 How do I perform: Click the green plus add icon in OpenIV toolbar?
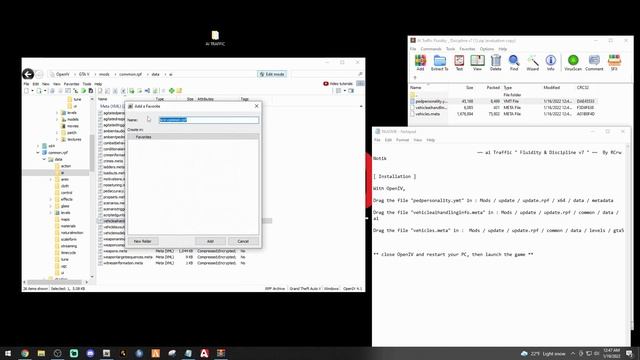171,91
